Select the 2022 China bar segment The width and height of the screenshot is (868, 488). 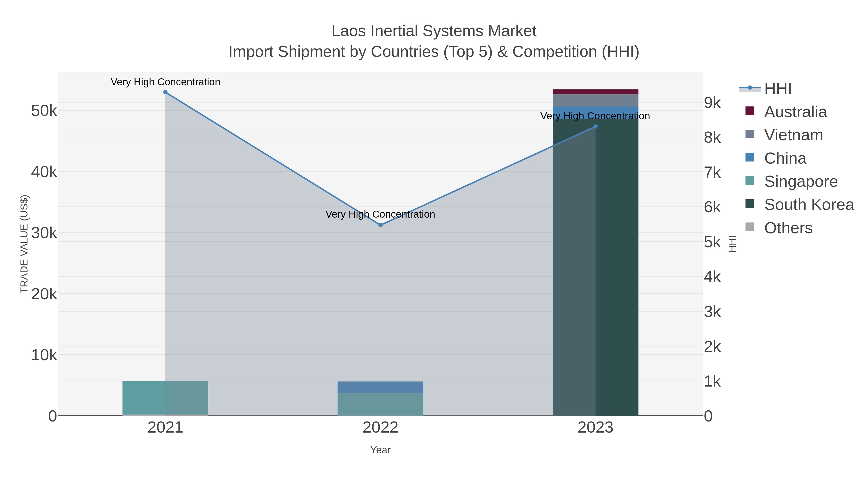pos(380,387)
